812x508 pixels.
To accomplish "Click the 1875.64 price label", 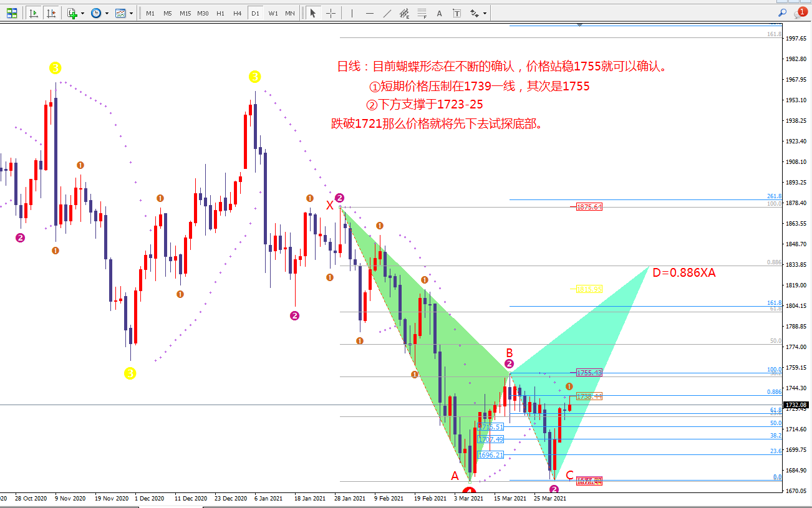I will coord(589,207).
